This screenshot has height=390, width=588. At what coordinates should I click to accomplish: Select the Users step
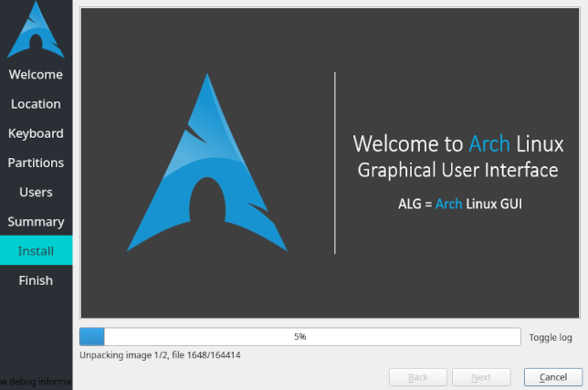pyautogui.click(x=36, y=192)
